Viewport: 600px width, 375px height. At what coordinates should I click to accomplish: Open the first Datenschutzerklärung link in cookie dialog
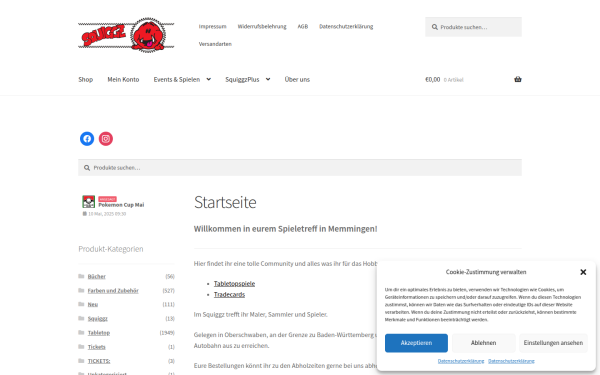tap(461, 361)
